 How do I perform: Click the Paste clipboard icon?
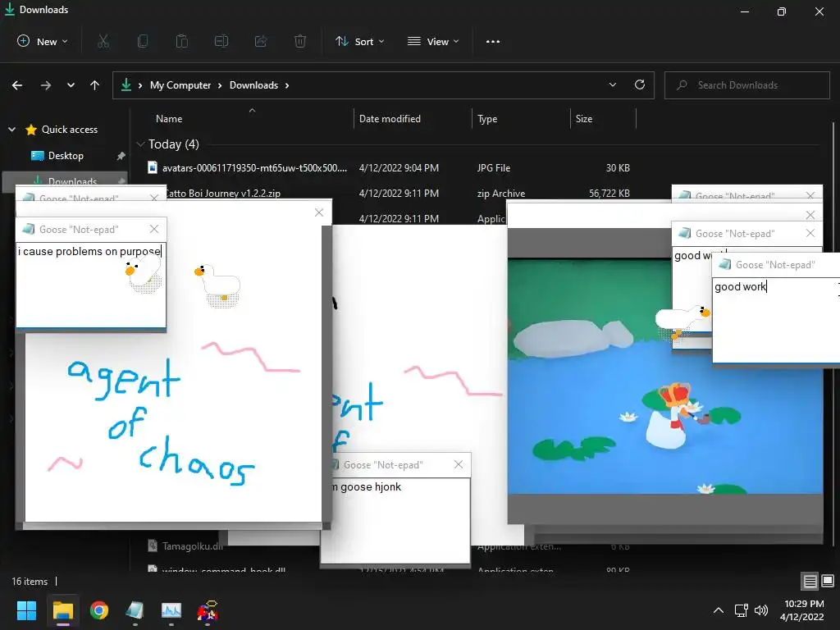pos(182,41)
